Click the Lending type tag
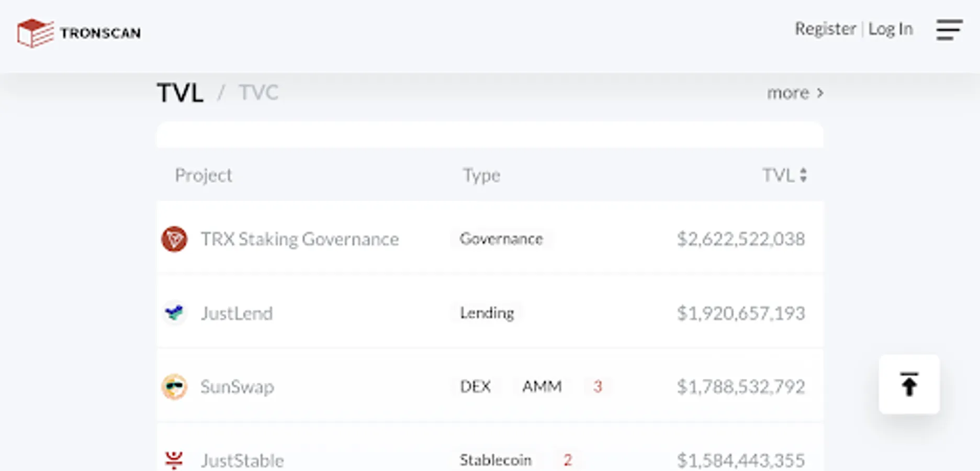This screenshot has width=980, height=471. tap(487, 313)
